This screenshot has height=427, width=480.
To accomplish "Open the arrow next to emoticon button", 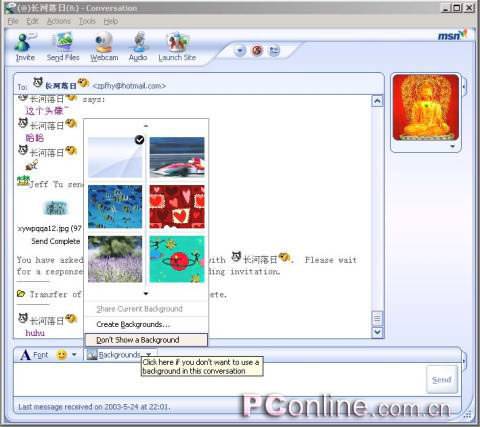I will click(74, 355).
